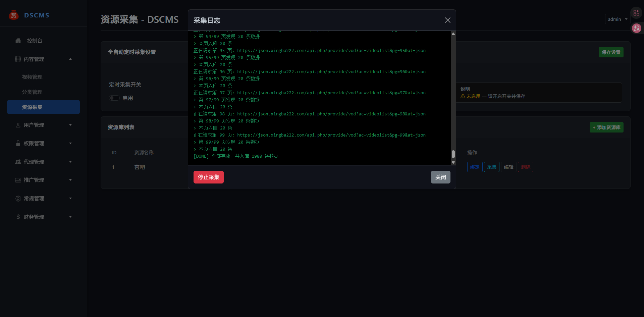Viewport: 644px width, 317px height.
Task: Click the translate icon at top right
Action: pos(636,28)
